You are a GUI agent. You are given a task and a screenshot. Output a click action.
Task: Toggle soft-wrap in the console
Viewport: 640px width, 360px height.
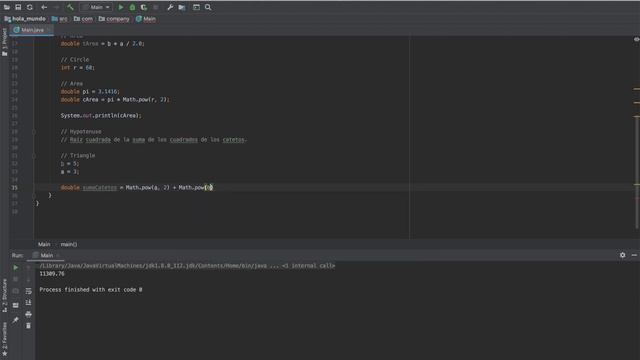click(x=28, y=291)
